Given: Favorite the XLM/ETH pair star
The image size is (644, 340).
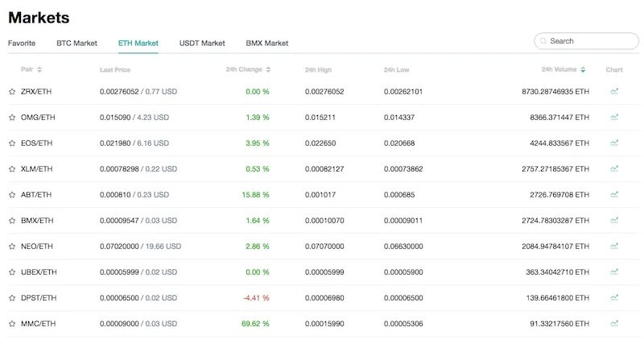Looking at the screenshot, I should click(12, 169).
